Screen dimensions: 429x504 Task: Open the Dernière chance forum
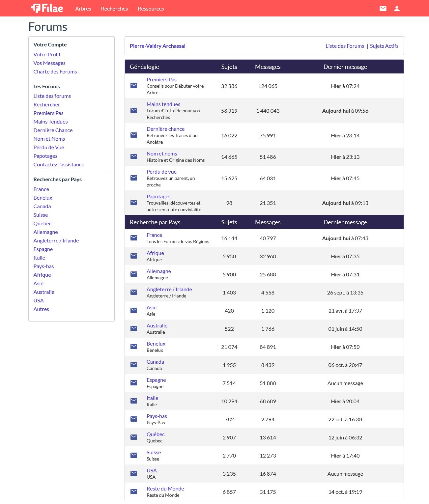[165, 129]
